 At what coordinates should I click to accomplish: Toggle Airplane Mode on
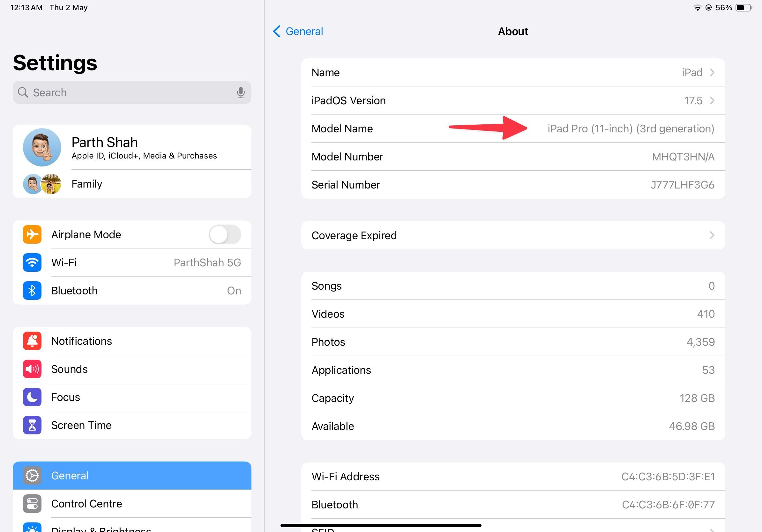(x=227, y=234)
